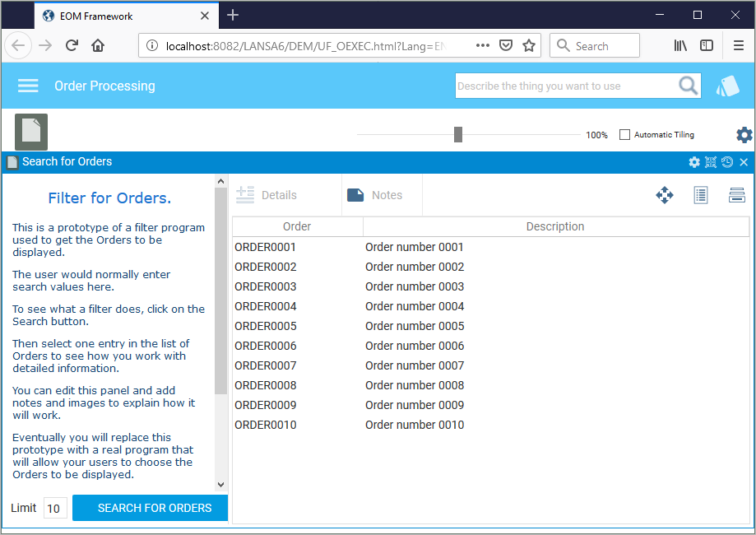
Task: Click the list-view icon above the Description column
Action: point(701,195)
